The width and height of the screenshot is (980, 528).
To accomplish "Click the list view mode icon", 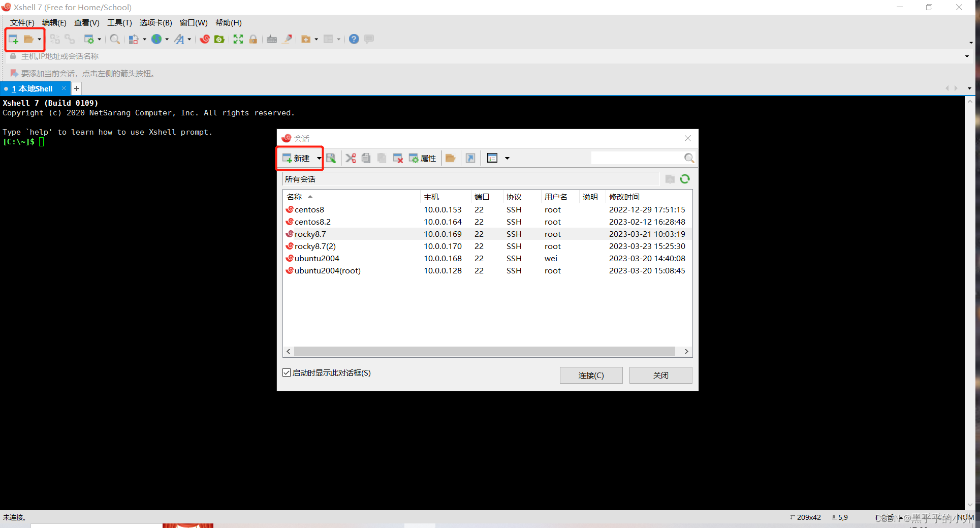I will point(492,158).
